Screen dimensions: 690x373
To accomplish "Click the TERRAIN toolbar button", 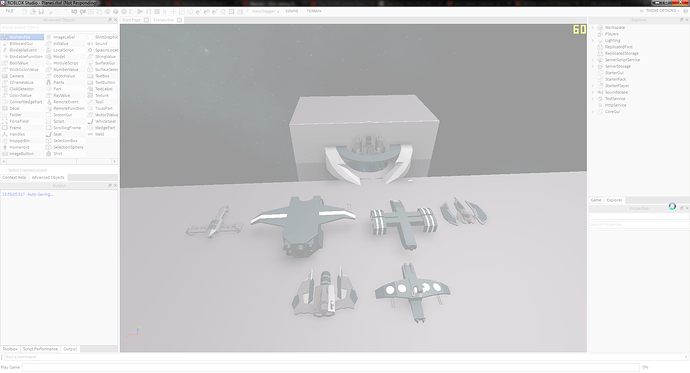I will 314,11.
